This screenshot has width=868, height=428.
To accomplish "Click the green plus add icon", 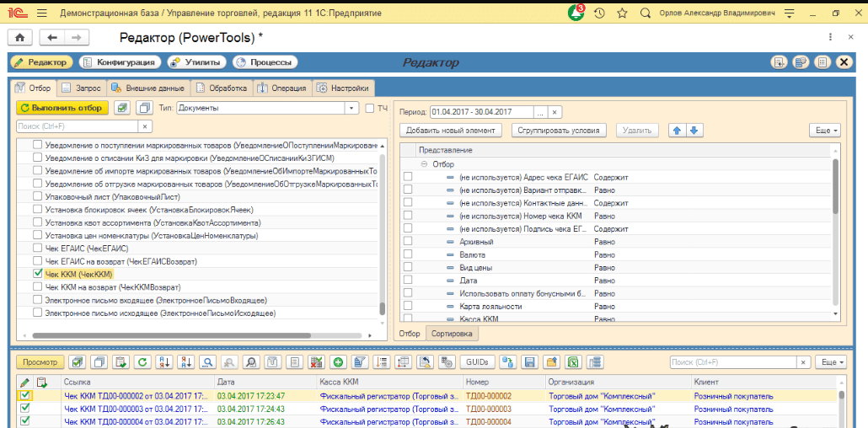I will pyautogui.click(x=338, y=362).
